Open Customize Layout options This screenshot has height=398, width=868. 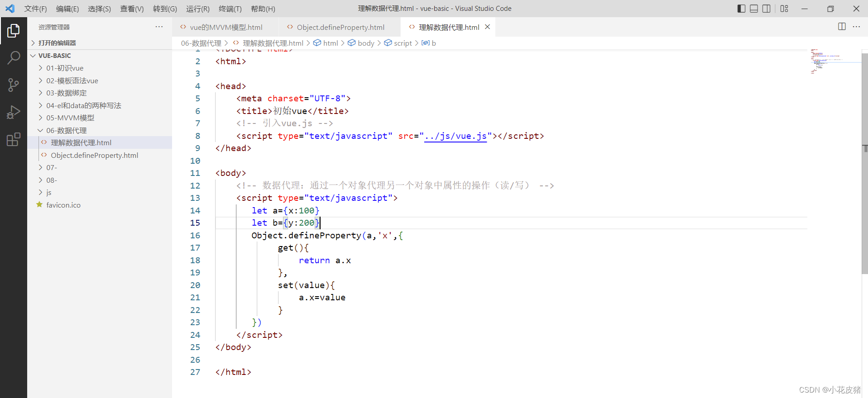coord(784,9)
